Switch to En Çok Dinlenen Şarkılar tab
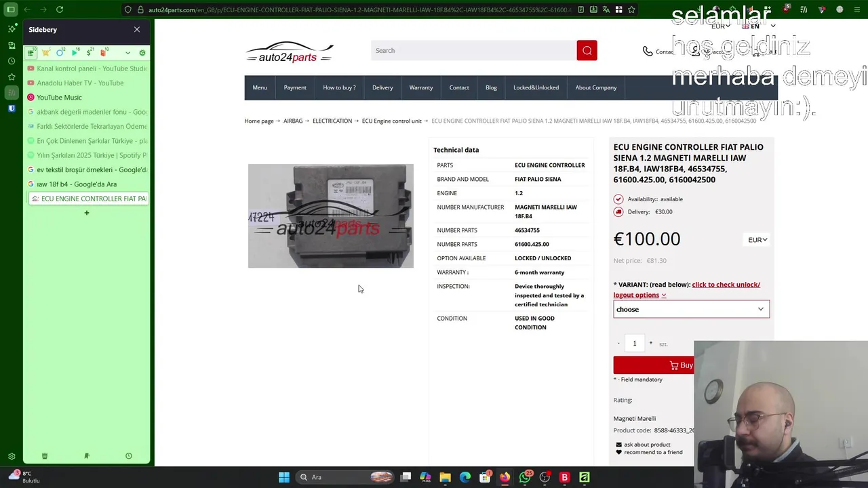The width and height of the screenshot is (868, 488). coord(87,141)
